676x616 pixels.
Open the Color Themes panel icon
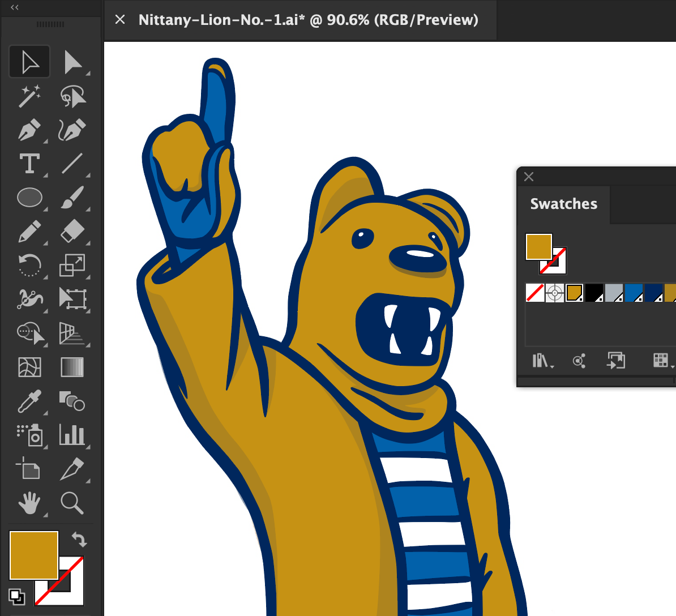pyautogui.click(x=579, y=361)
